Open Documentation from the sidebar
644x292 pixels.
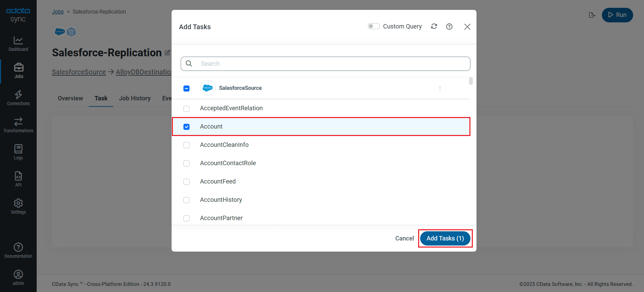click(x=18, y=251)
